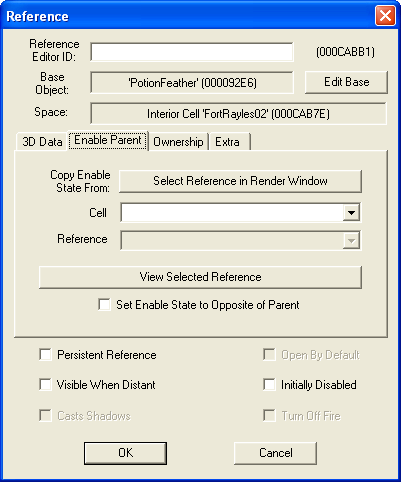Screen dimensions: 401x482
Task: Expand the Cell dropdown arrow
Action: click(x=351, y=213)
